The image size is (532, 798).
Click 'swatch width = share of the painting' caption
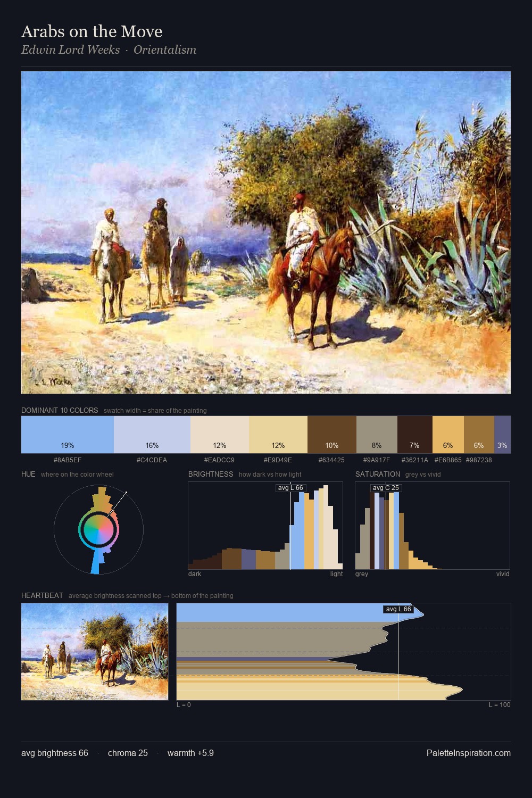[155, 410]
